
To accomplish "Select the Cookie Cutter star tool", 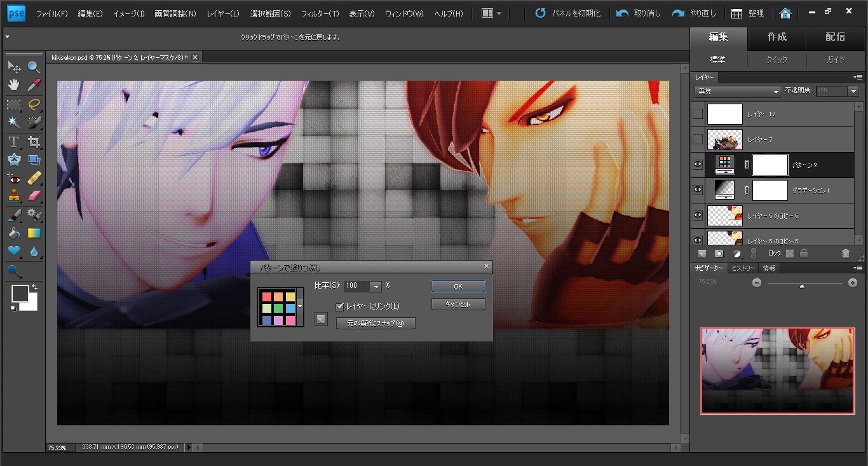I will [x=14, y=160].
